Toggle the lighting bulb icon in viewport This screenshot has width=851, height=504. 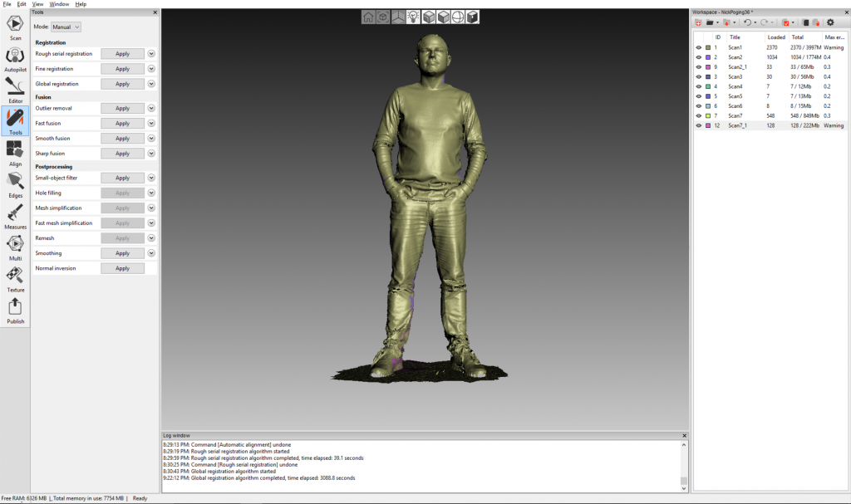pyautogui.click(x=413, y=17)
